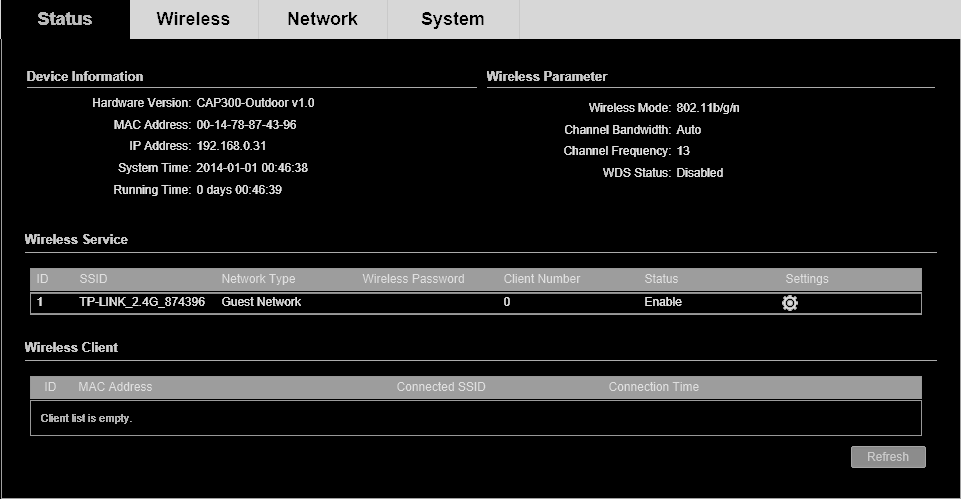Click the MAC address value 00-14-78-87-43-96
This screenshot has height=499, width=961.
(x=246, y=124)
